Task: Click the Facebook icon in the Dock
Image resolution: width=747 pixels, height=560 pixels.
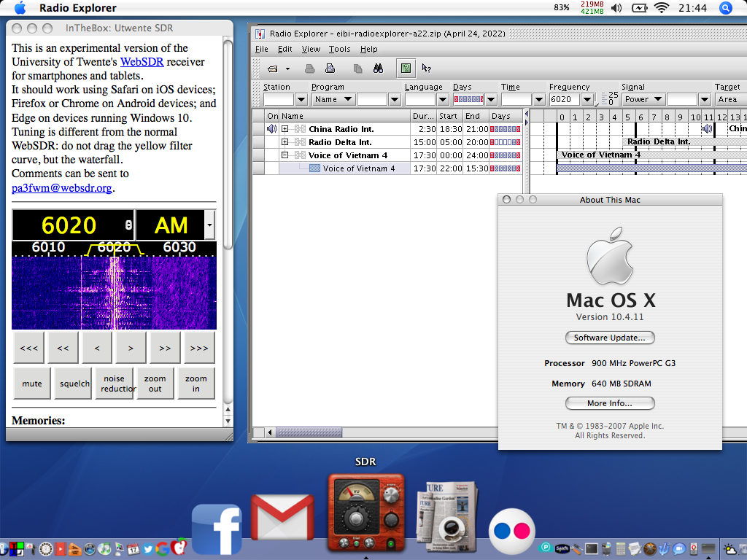Action: point(217,529)
